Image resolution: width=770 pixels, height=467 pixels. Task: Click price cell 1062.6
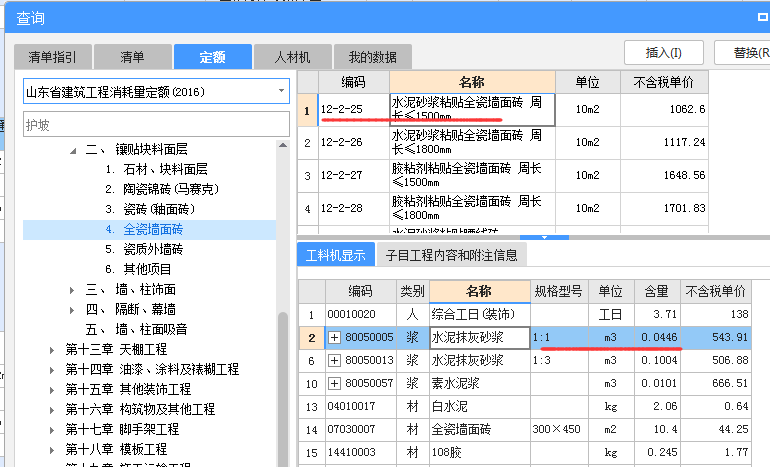[664, 110]
